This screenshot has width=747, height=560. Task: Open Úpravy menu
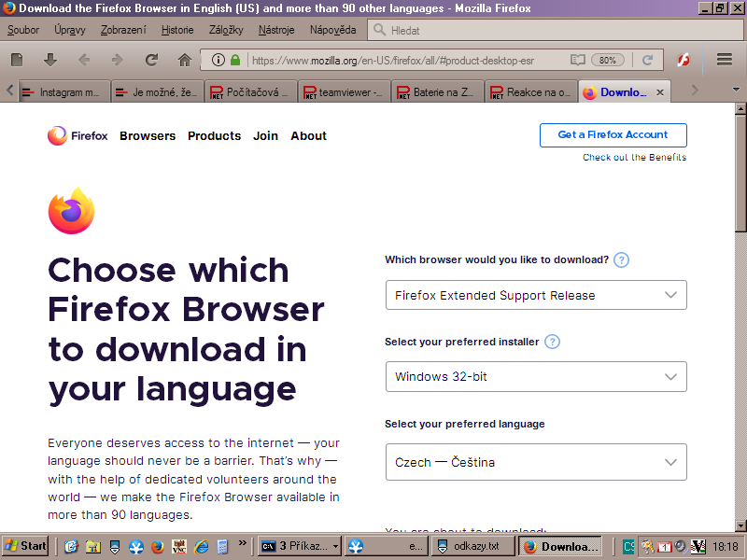[x=69, y=30]
